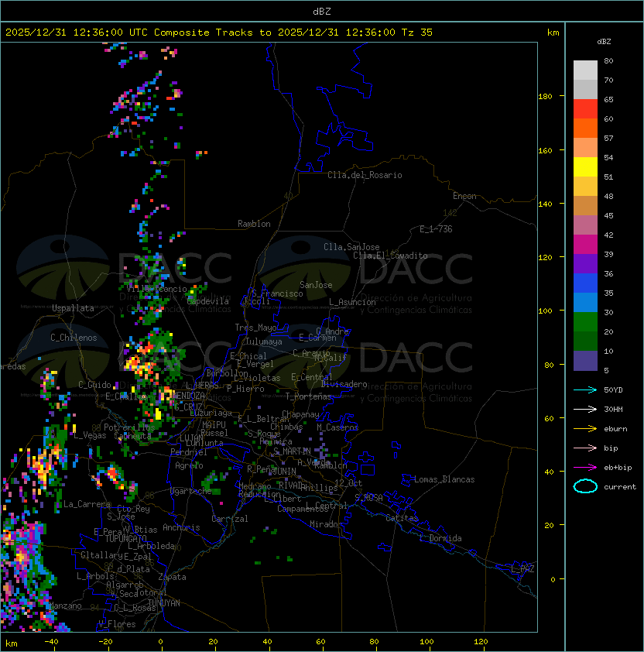Click the 'Divisadero' map label
644x652 pixels.
click(344, 384)
